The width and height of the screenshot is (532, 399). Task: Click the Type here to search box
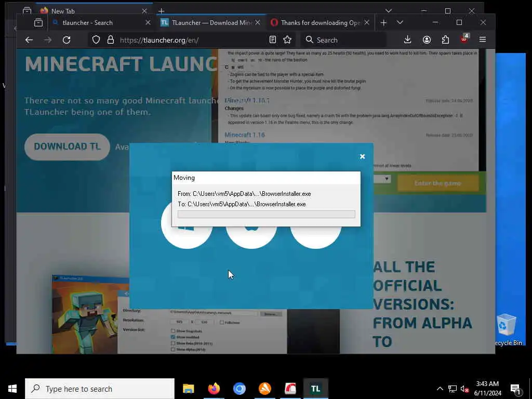(100, 389)
